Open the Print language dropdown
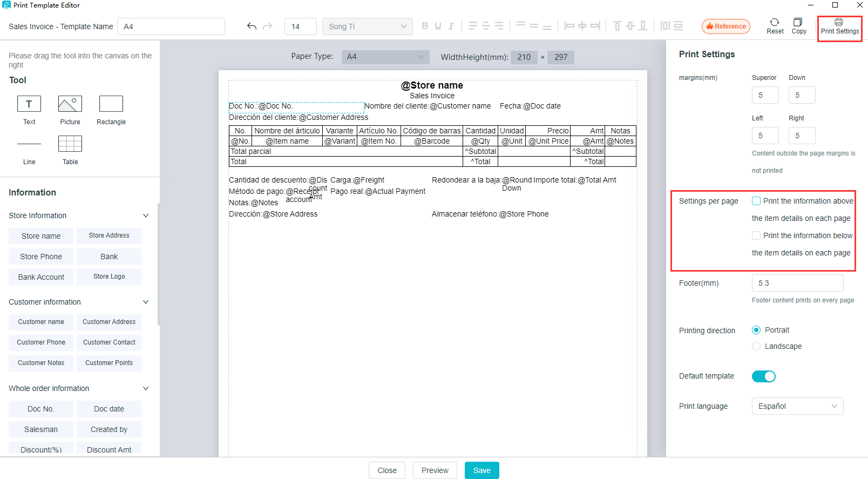The image size is (868, 479). coord(797,406)
